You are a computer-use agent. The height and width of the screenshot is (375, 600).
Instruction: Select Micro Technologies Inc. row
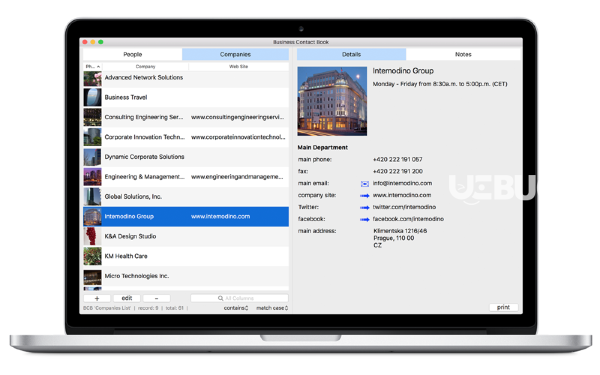(x=186, y=276)
